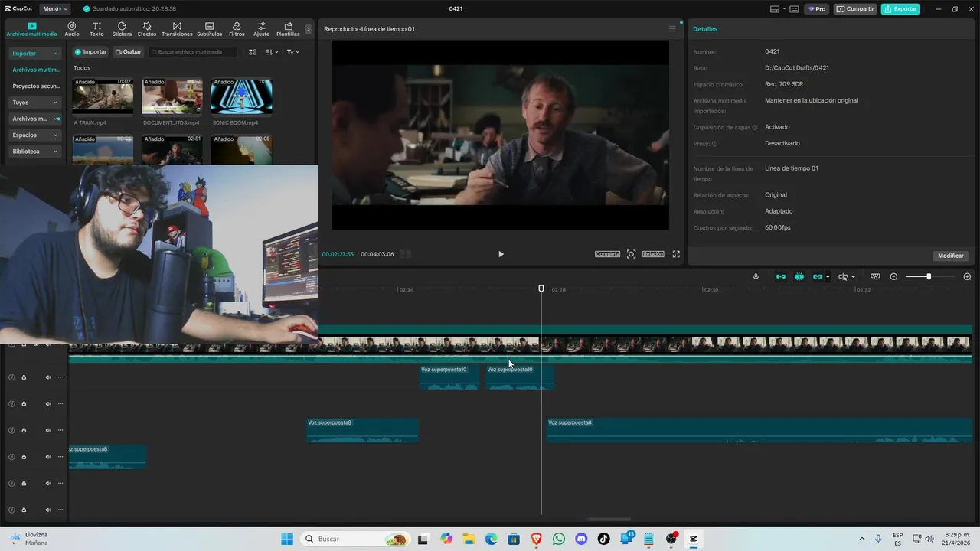This screenshot has height=551, width=980.
Task: Open the media filter dropdown
Action: pos(292,52)
